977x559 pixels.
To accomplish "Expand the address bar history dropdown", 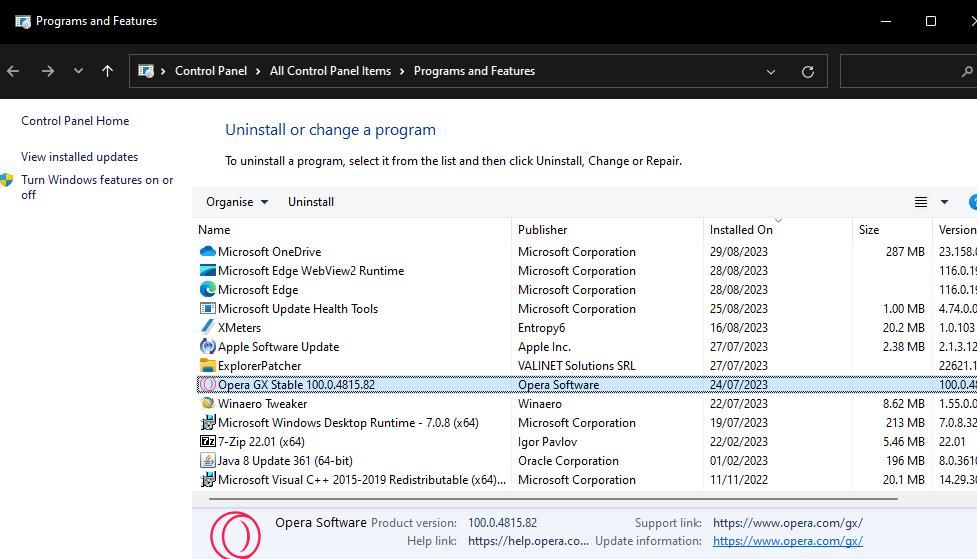I will pos(771,72).
